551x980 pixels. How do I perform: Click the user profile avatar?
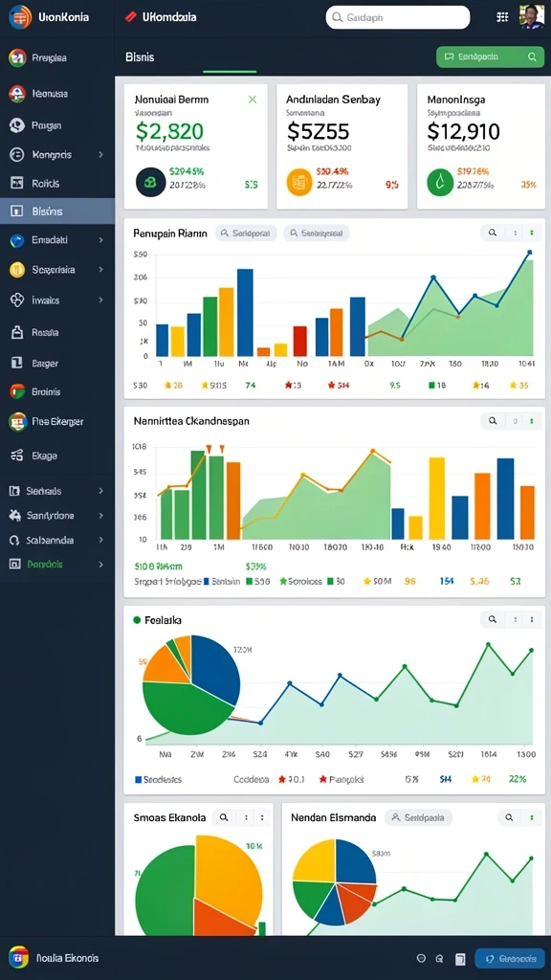tap(532, 17)
